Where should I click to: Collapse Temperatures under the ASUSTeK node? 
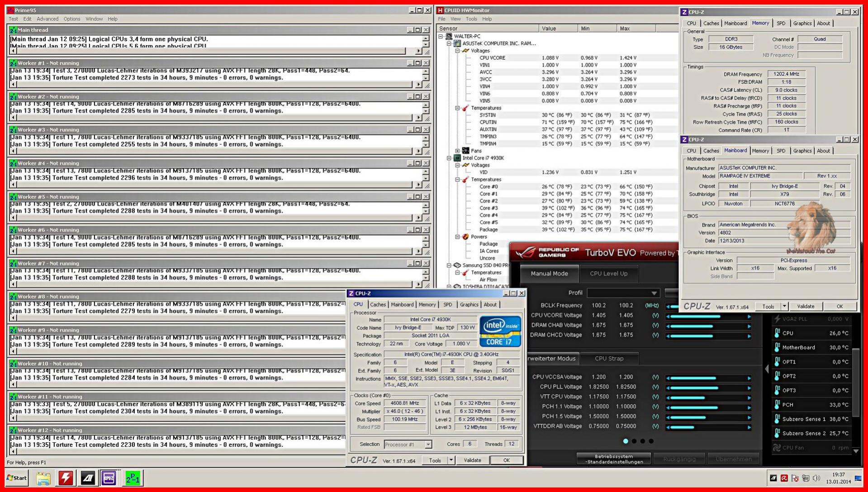coord(457,108)
